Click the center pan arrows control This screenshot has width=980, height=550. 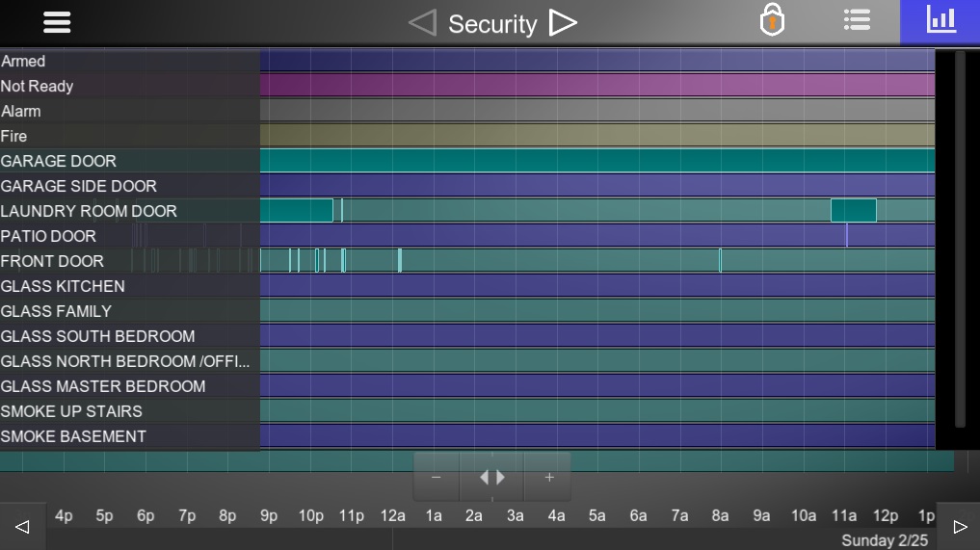492,477
